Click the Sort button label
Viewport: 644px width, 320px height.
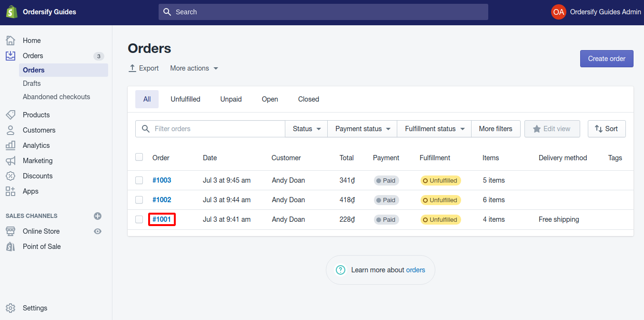pos(612,129)
